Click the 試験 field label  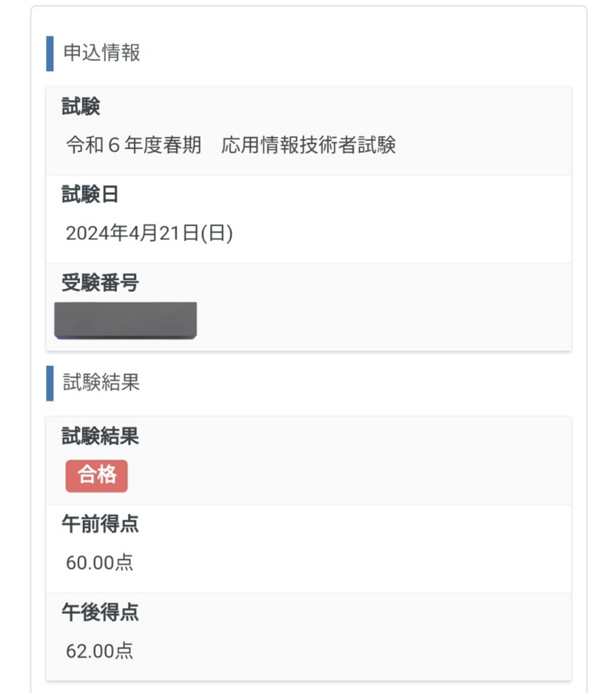[x=81, y=106]
